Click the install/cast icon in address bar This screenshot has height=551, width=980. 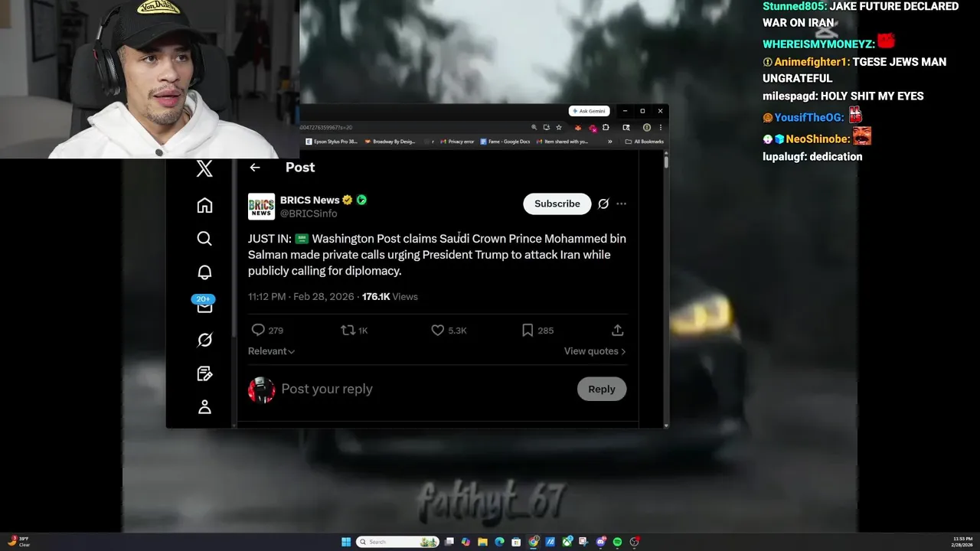click(547, 127)
